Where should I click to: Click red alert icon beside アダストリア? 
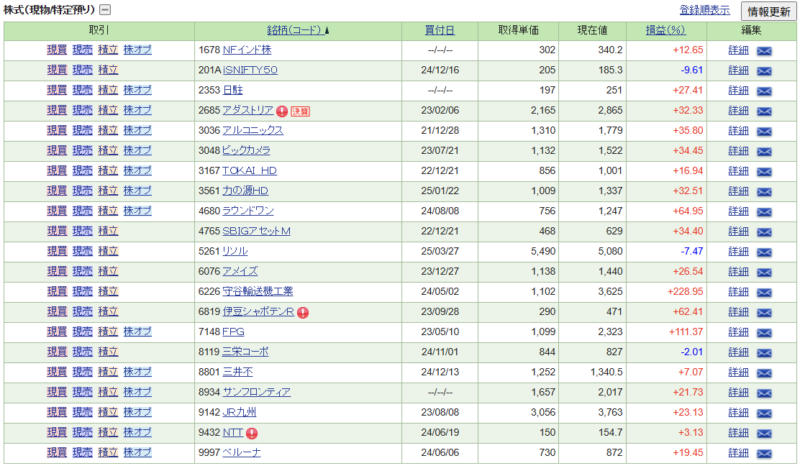pyautogui.click(x=282, y=111)
